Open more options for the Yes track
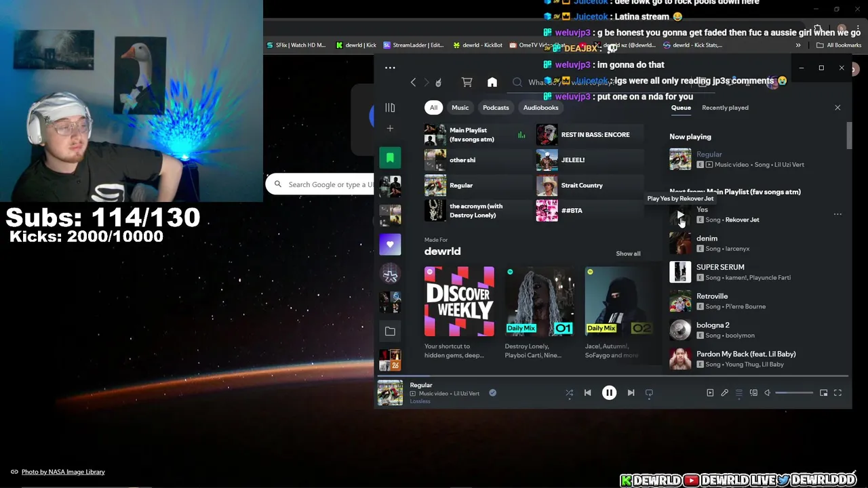The image size is (868, 488). click(x=837, y=214)
